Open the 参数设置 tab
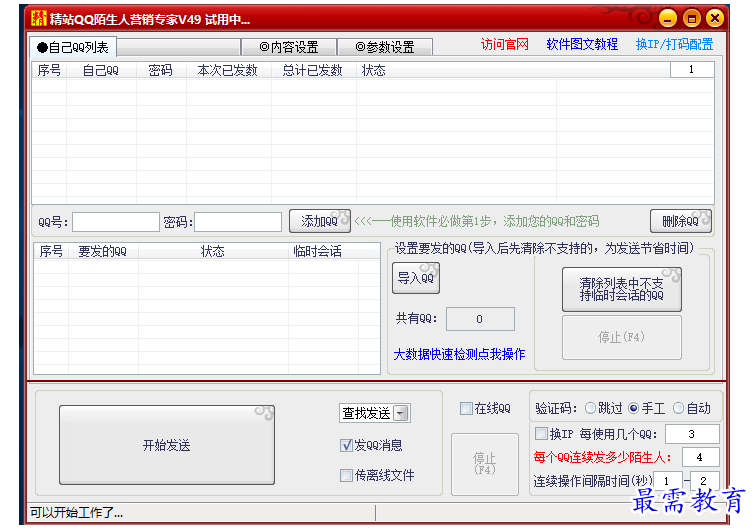This screenshot has width=754, height=532. pyautogui.click(x=384, y=47)
